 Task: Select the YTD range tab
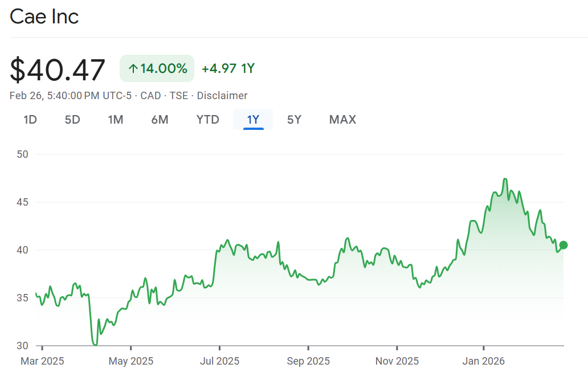click(x=207, y=120)
